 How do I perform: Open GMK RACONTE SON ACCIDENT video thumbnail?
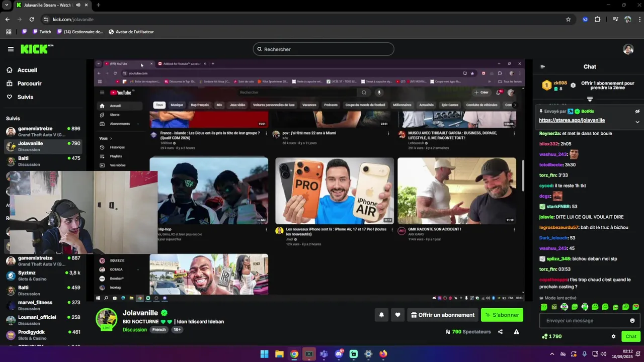[x=457, y=191]
